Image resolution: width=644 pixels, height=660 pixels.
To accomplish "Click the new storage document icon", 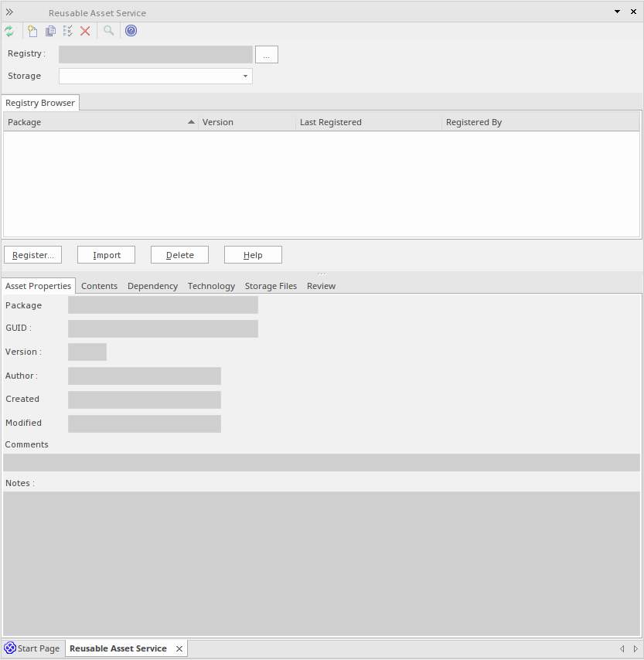I will coord(32,31).
